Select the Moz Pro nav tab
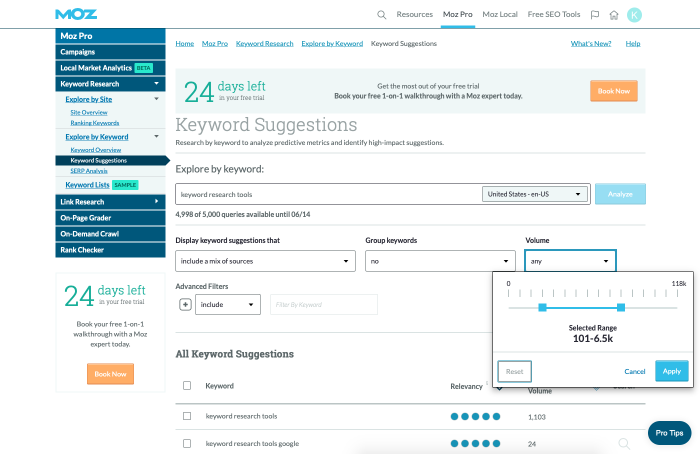The image size is (700, 454). 458,14
